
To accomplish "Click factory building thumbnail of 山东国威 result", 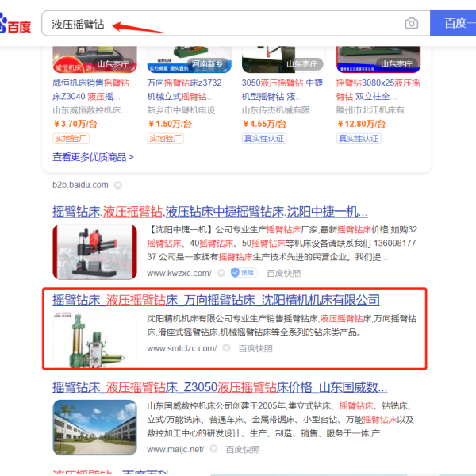I will click(x=94, y=428).
